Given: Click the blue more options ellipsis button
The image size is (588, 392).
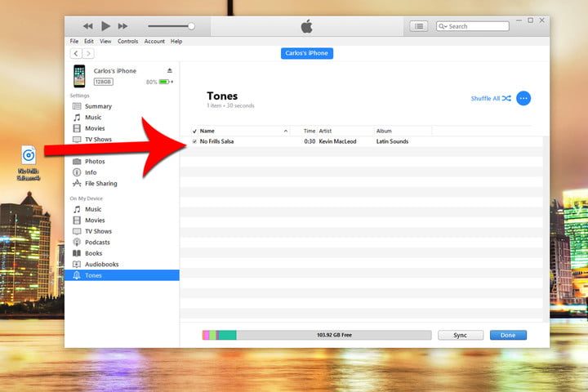Looking at the screenshot, I should point(523,98).
